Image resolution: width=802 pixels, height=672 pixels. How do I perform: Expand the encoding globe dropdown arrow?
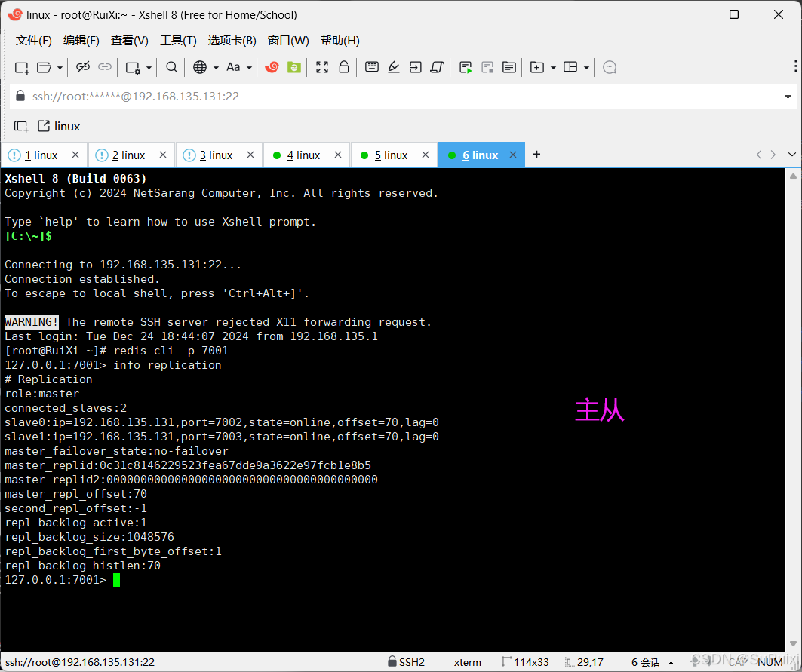[x=216, y=68]
